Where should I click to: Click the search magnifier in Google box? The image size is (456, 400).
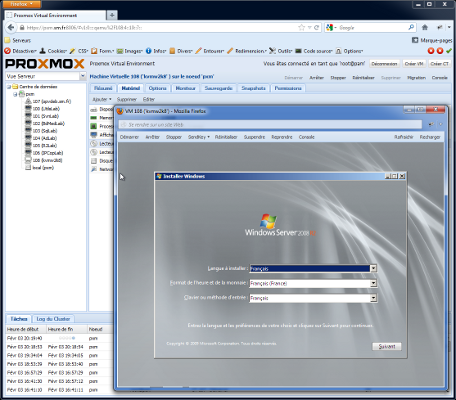tap(411, 28)
